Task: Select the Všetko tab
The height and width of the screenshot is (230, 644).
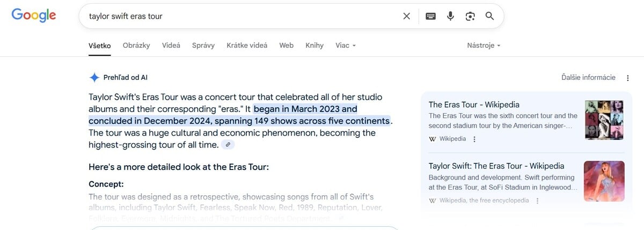Action: (x=100, y=46)
